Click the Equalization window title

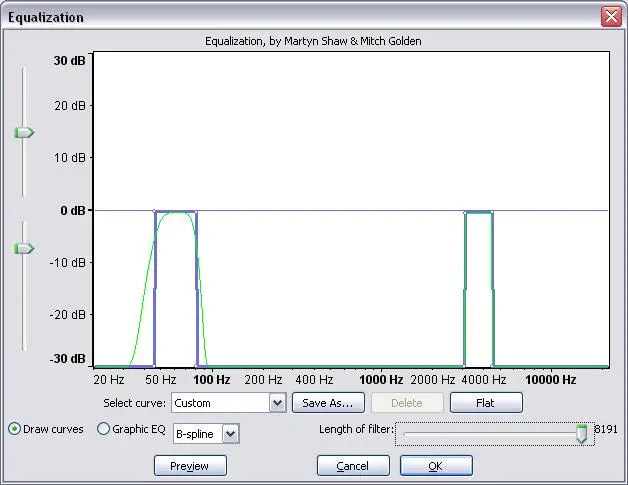(x=46, y=18)
